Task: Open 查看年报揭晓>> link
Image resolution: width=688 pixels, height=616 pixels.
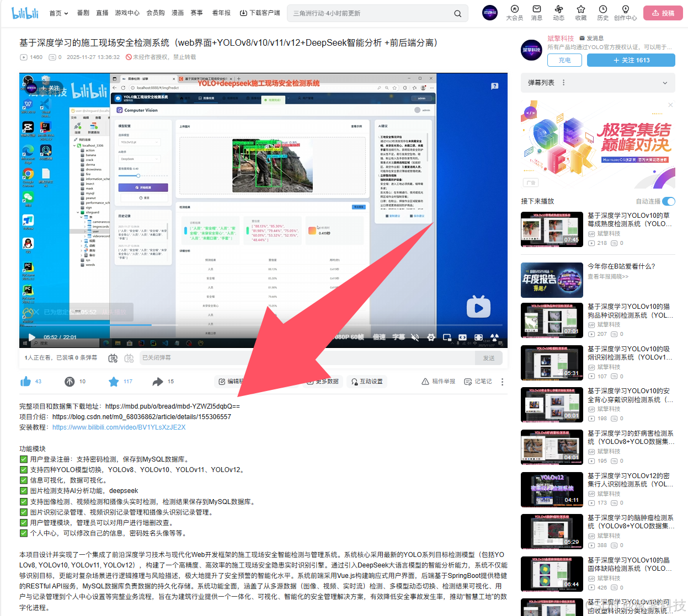Action: point(608,277)
